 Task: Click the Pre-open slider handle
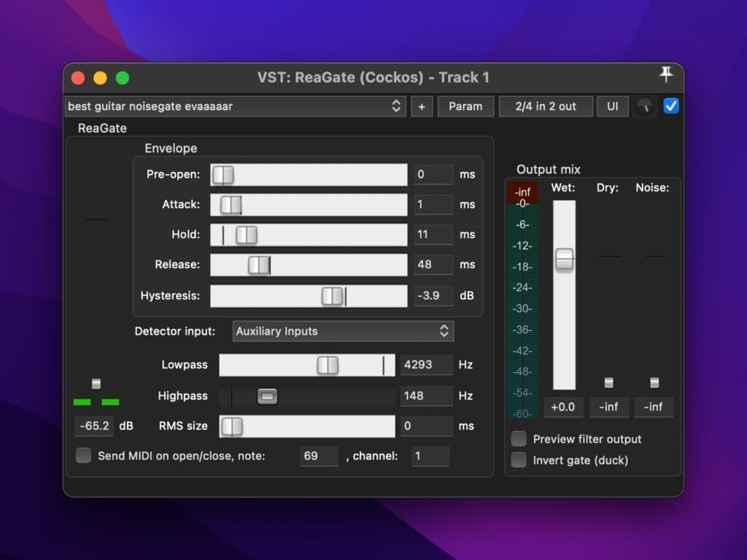click(223, 175)
